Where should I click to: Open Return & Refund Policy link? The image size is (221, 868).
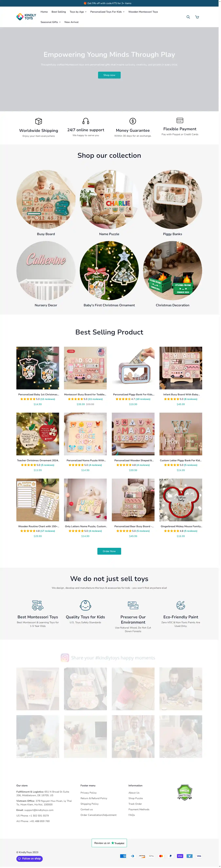pos(94,798)
